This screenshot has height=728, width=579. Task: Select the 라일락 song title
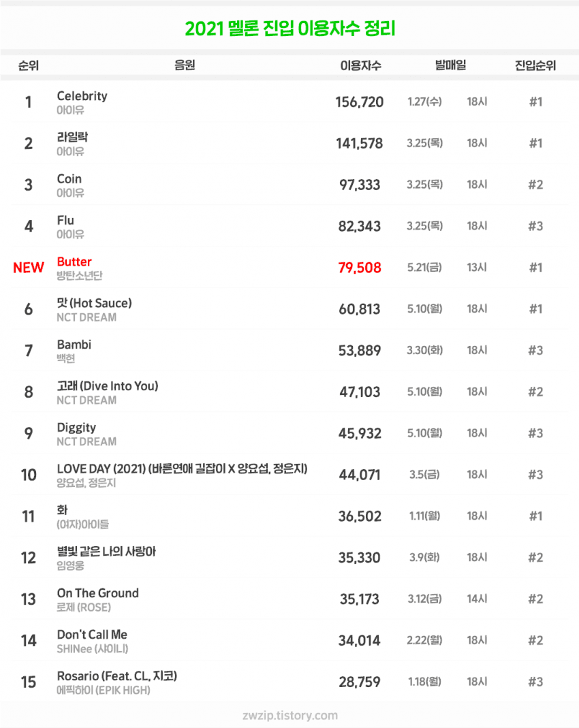[72, 138]
